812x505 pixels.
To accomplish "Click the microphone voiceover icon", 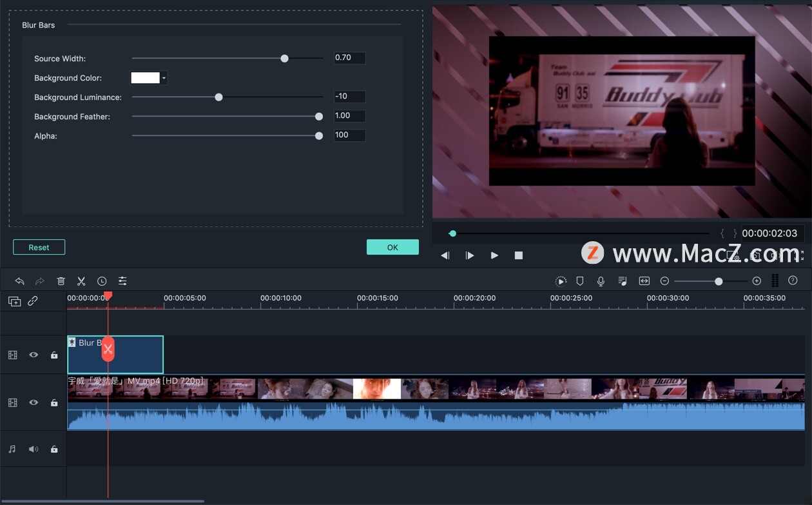I will pos(601,281).
